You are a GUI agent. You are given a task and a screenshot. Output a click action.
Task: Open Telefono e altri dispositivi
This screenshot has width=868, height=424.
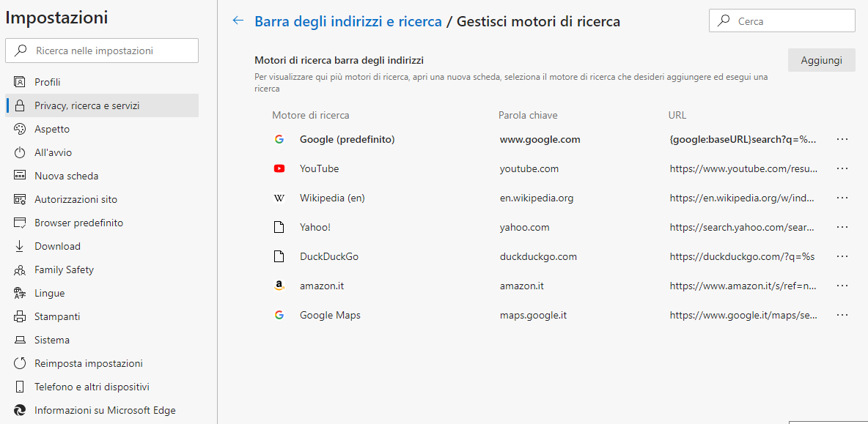tap(102, 387)
